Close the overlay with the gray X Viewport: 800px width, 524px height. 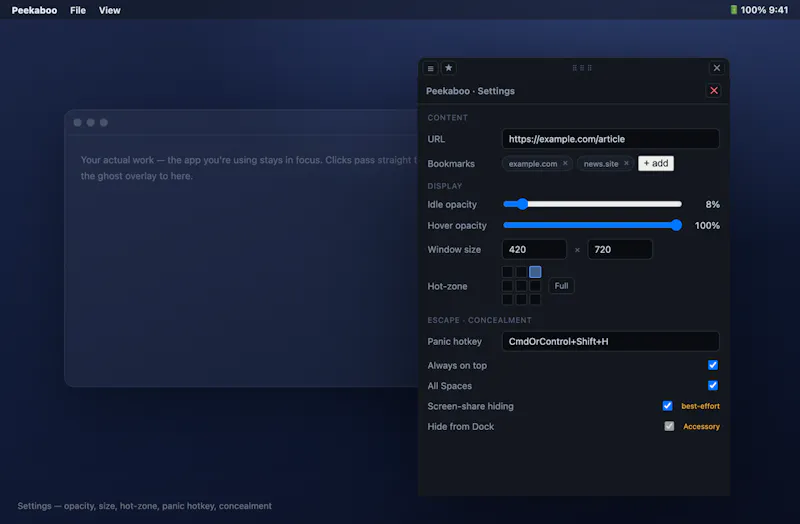tap(717, 68)
